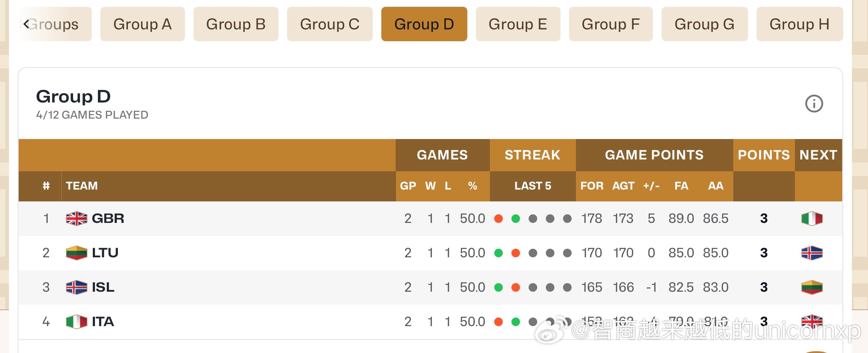The height and width of the screenshot is (353, 868).
Task: Click the TEAM column header
Action: coord(82,186)
